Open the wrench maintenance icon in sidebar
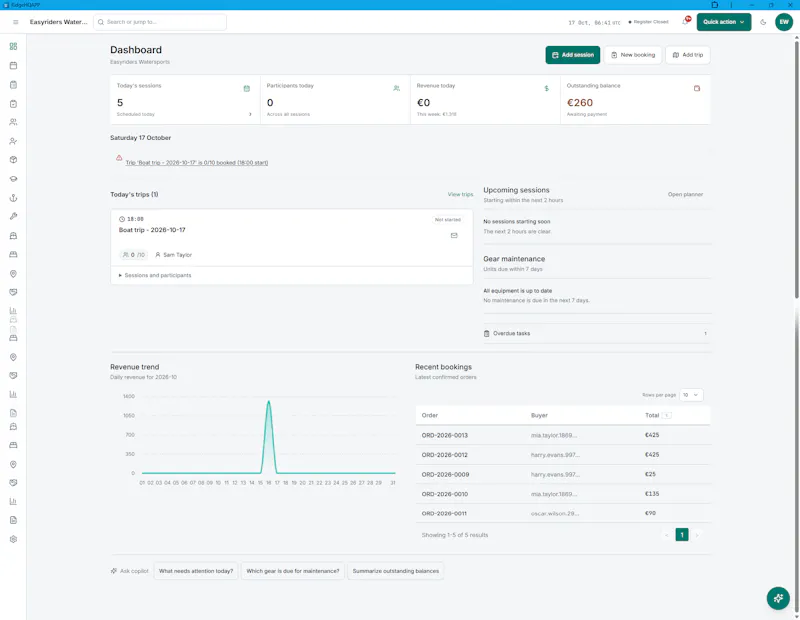 tap(13, 216)
